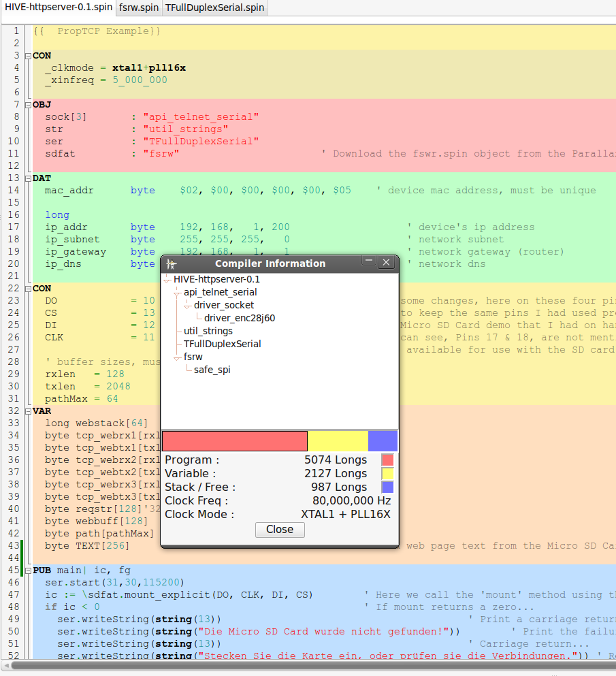
Task: Fold the PUB main method block
Action: pos(28,570)
